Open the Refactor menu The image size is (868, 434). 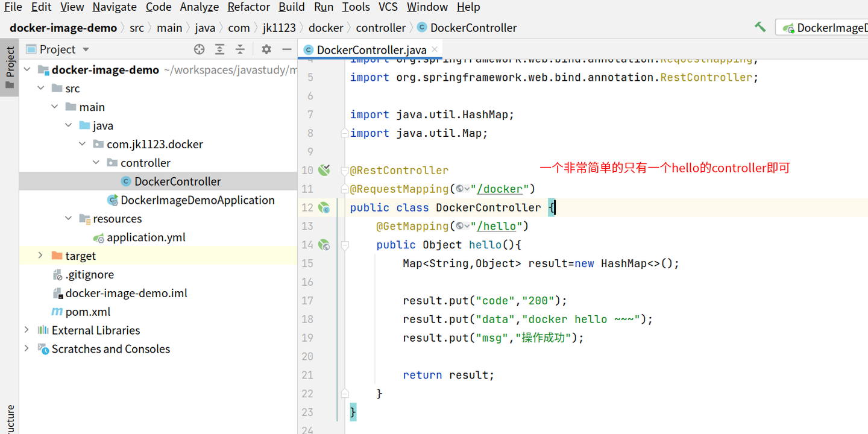(248, 7)
